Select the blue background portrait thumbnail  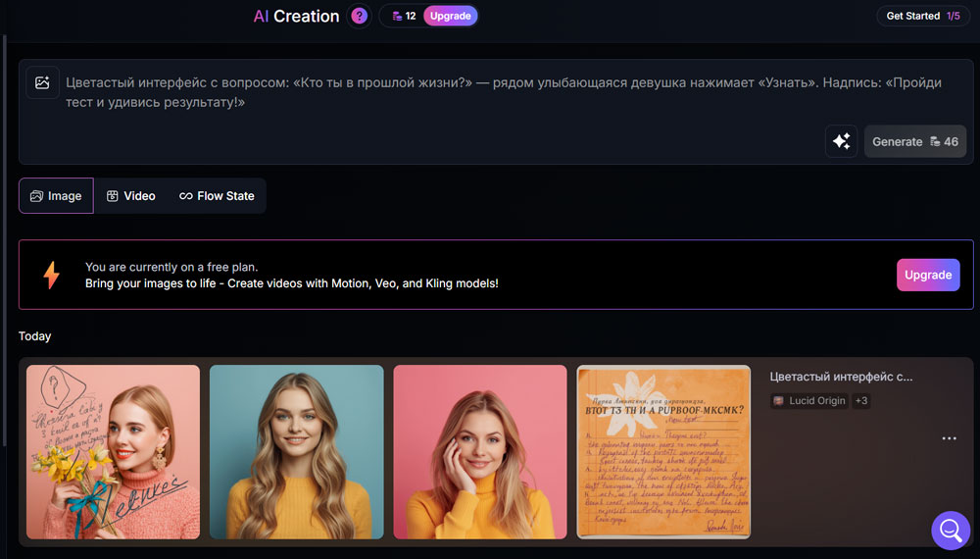click(x=296, y=452)
